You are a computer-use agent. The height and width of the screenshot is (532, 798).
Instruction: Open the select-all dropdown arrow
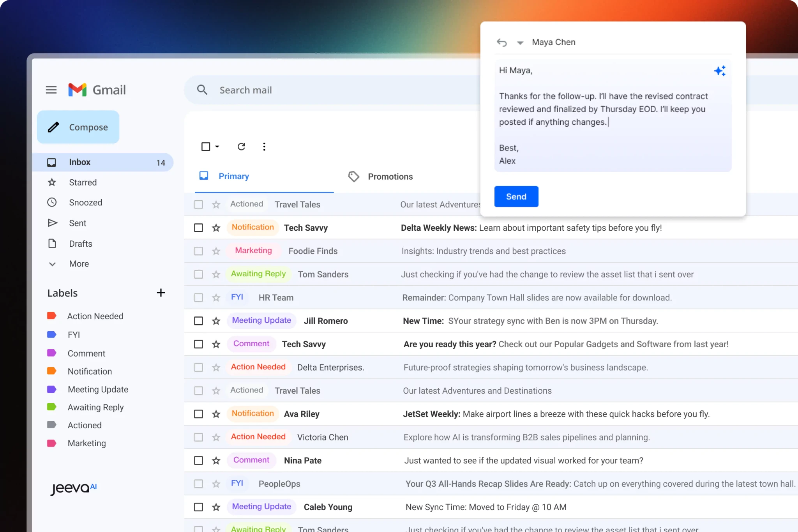(217, 147)
